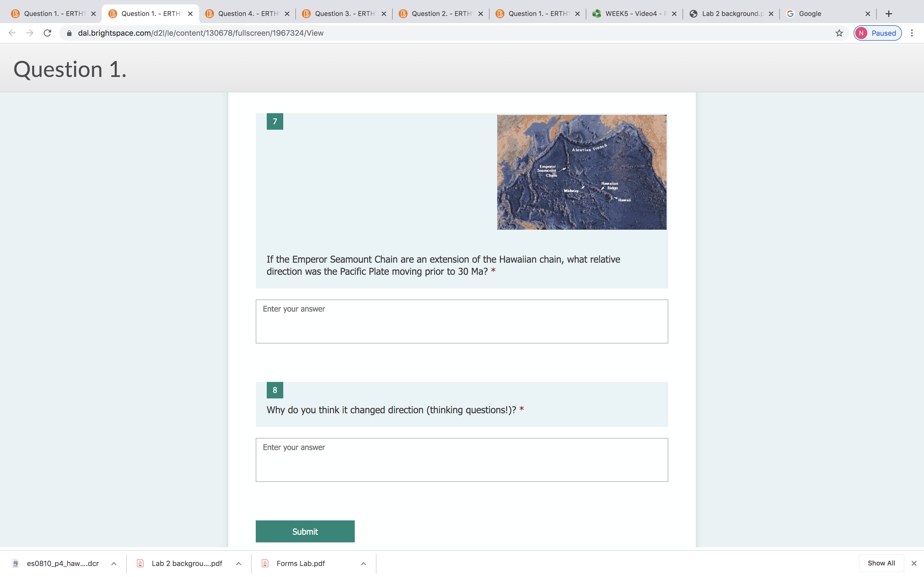Click the Chrome forward navigation icon
Image resolution: width=924 pixels, height=577 pixels.
tap(29, 33)
